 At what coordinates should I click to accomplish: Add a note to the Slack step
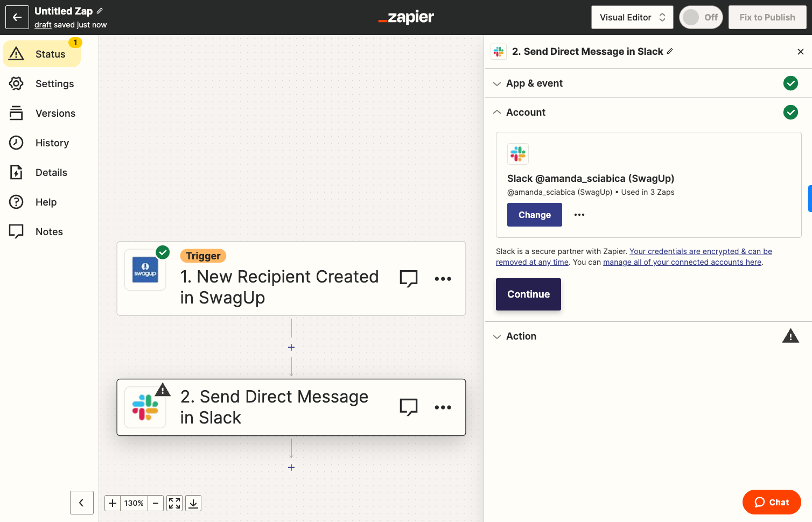coord(409,407)
